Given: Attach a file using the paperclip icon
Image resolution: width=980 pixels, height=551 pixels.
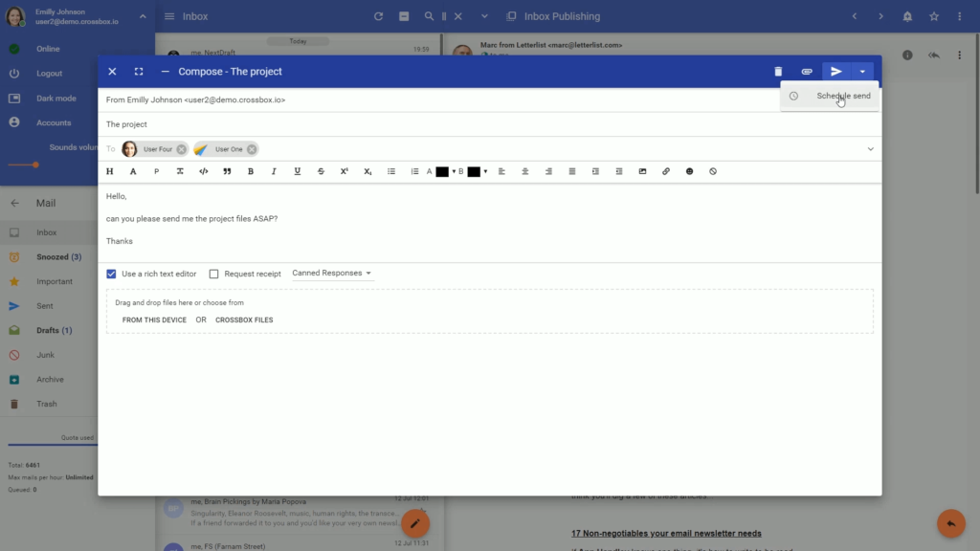Looking at the screenshot, I should coord(807,72).
